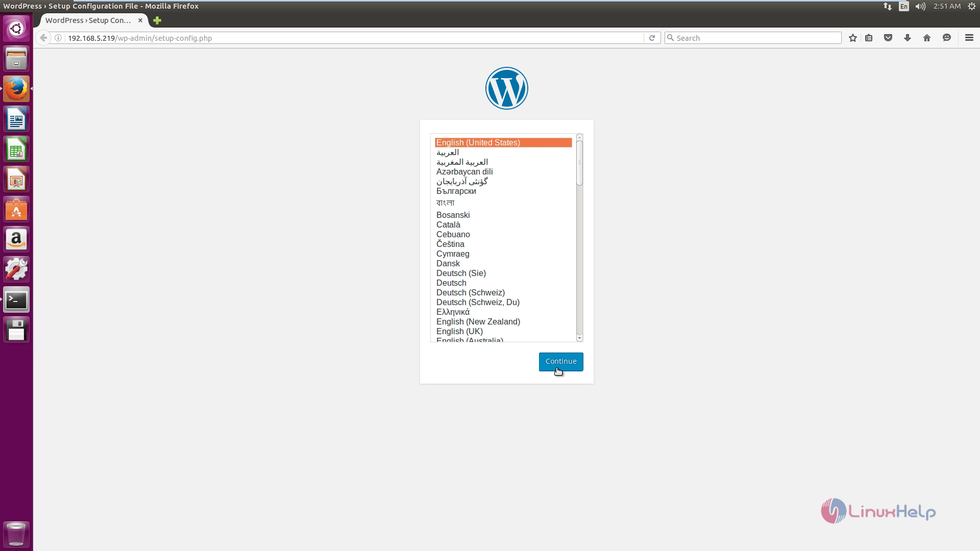Screen dimensions: 980x551
Task: Reload the page with refresh icon
Action: pyautogui.click(x=652, y=38)
